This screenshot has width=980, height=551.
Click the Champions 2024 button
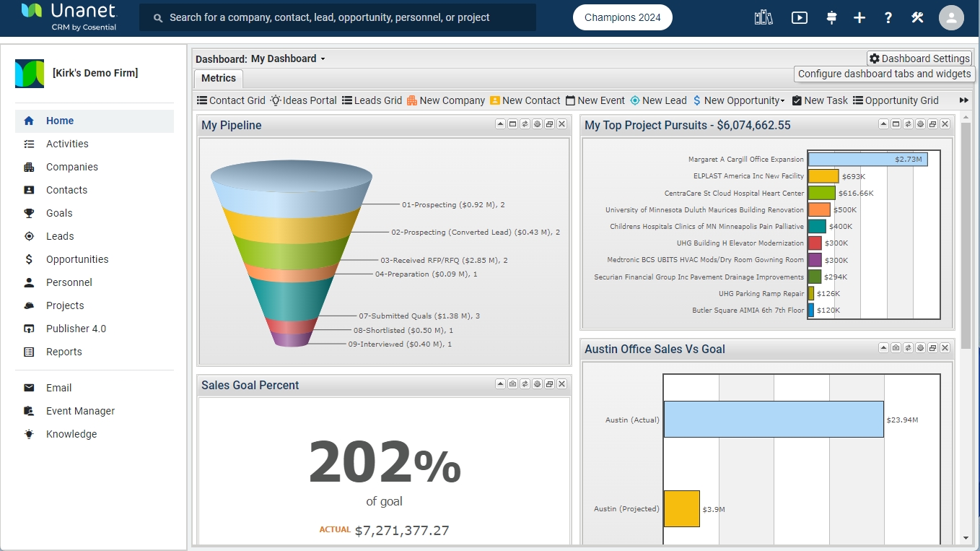[622, 18]
